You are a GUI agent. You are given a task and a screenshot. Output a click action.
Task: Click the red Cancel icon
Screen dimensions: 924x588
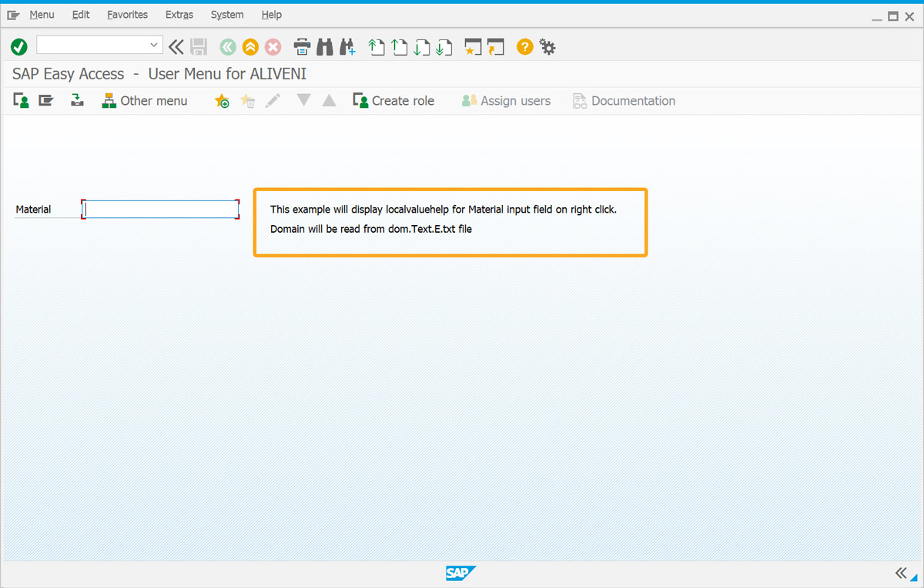(x=273, y=47)
